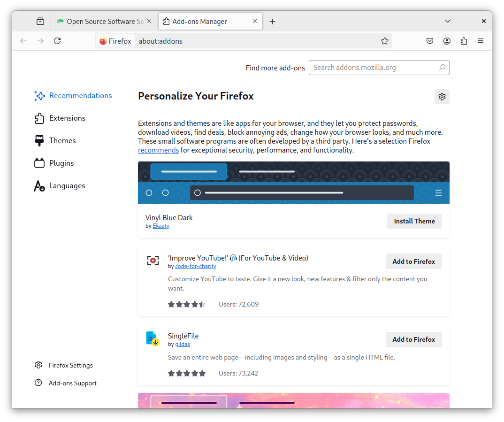Open the Plugins section
This screenshot has width=504, height=422.
[61, 163]
